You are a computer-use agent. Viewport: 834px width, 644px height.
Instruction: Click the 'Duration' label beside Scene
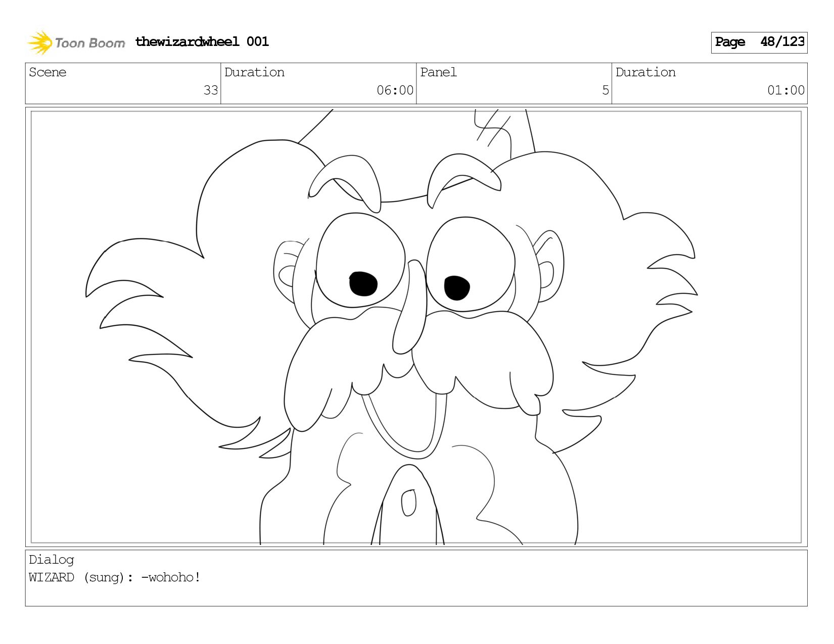tap(254, 72)
